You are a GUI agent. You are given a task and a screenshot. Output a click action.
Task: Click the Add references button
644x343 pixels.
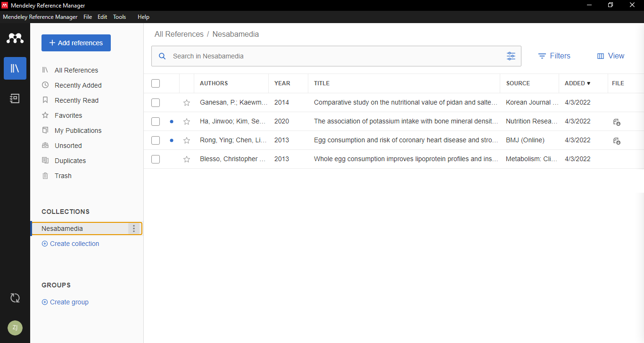(76, 43)
